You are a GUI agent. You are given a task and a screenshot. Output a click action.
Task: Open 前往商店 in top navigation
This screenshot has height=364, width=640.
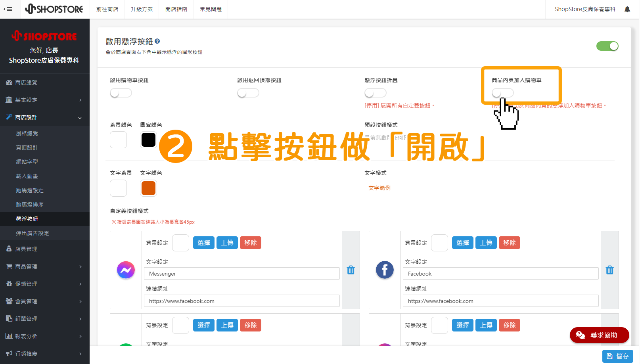[107, 9]
